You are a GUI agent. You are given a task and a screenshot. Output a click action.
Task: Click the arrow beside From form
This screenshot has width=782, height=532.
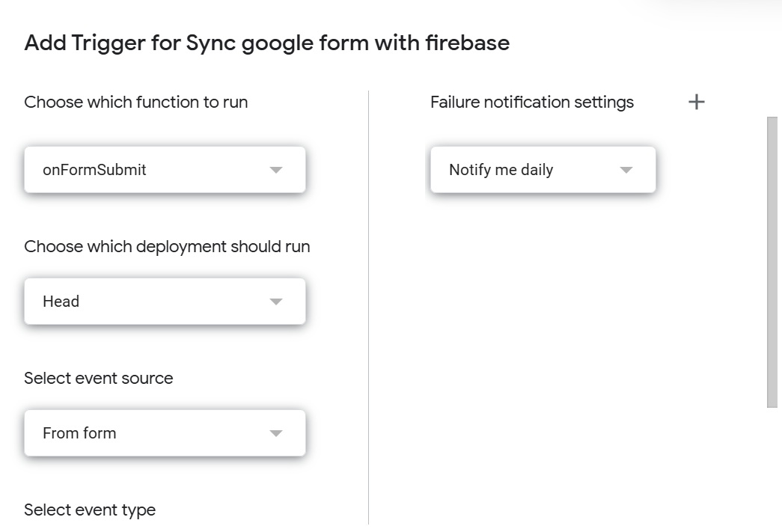pos(275,433)
